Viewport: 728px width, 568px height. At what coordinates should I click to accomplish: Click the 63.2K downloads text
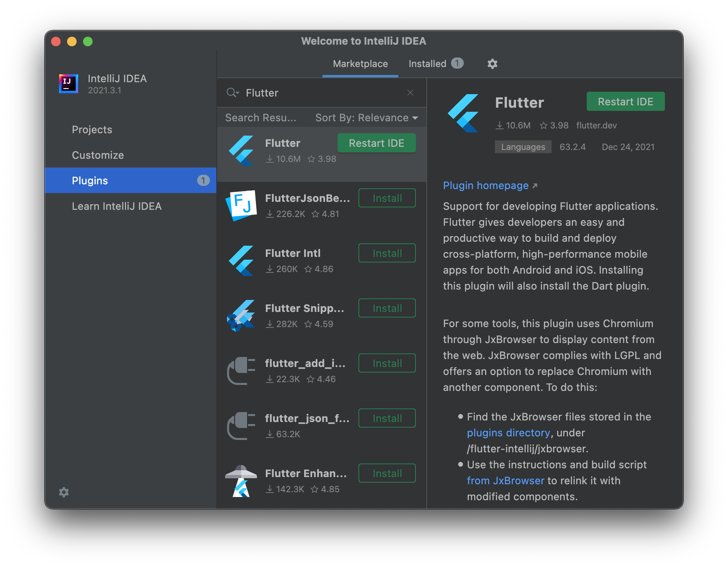coord(288,434)
